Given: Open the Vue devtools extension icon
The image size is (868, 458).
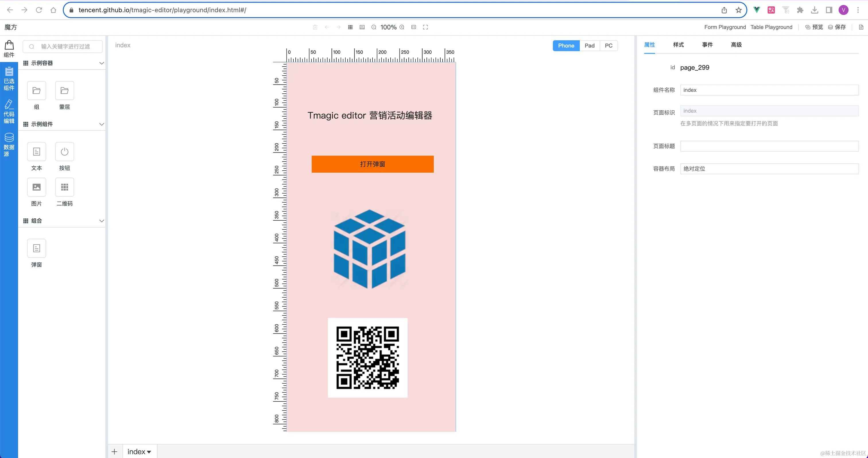Looking at the screenshot, I should pyautogui.click(x=757, y=10).
